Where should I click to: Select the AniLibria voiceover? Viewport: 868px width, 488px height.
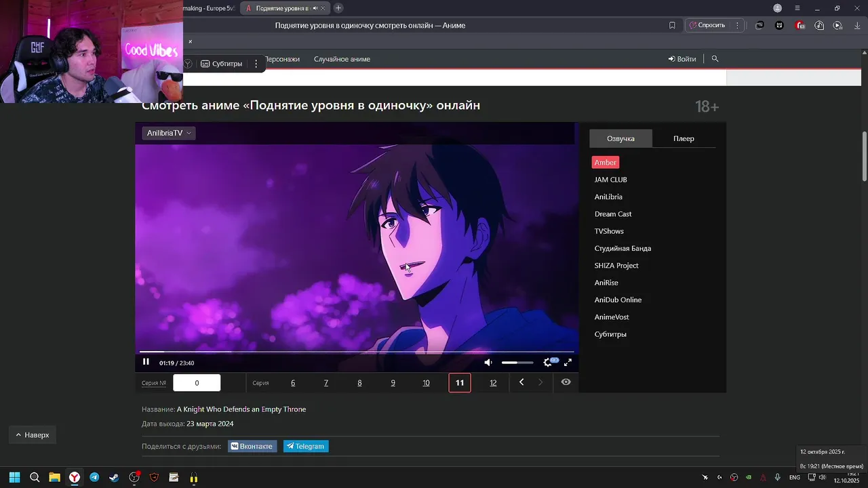click(608, 197)
